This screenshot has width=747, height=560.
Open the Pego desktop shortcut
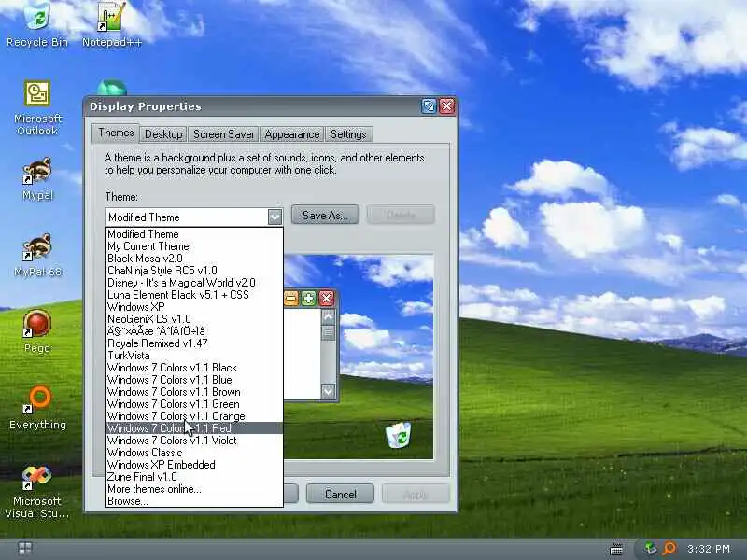click(x=37, y=331)
